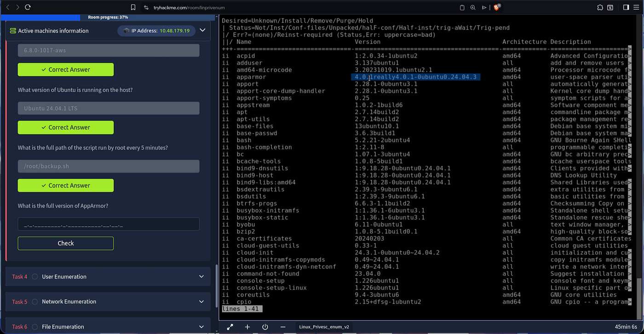The image size is (644, 334).
Task: Open the browser hamburger menu
Action: (x=636, y=7)
